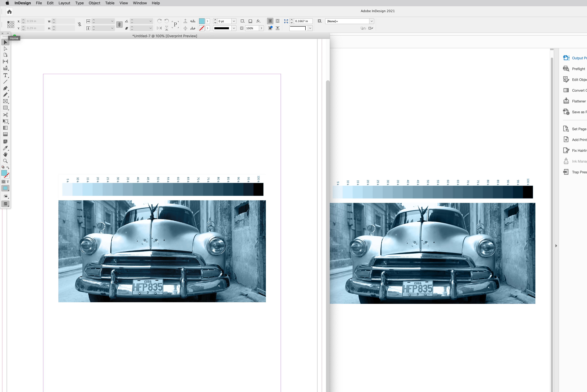Click the Home screen icon

tap(9, 12)
